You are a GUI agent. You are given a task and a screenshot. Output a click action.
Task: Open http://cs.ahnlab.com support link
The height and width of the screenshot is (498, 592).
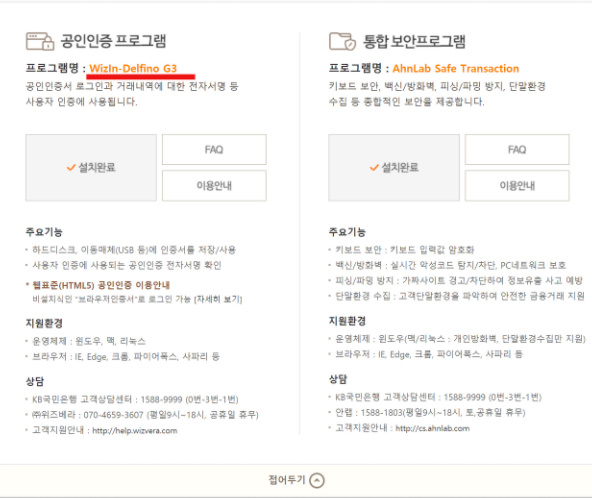pyautogui.click(x=433, y=428)
